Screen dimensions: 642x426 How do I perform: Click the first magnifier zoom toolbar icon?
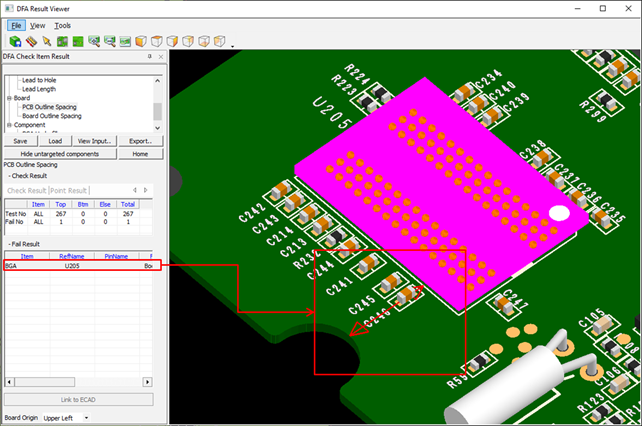point(94,42)
